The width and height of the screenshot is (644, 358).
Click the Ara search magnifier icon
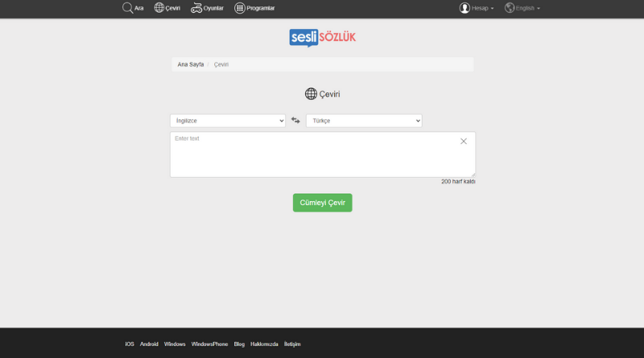click(127, 8)
